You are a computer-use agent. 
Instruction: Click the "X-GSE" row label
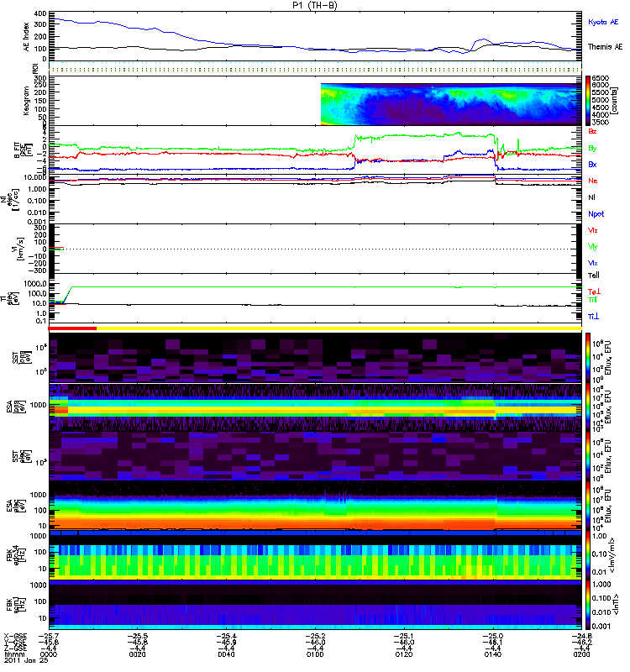15,636
